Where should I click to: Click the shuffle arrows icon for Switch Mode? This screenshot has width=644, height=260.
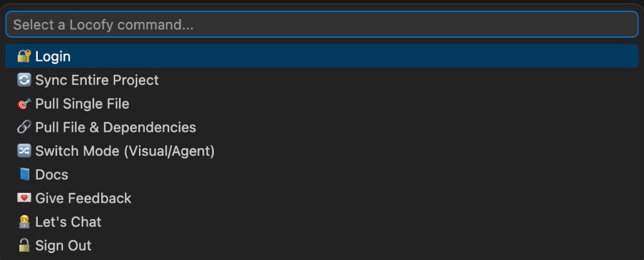tap(24, 151)
